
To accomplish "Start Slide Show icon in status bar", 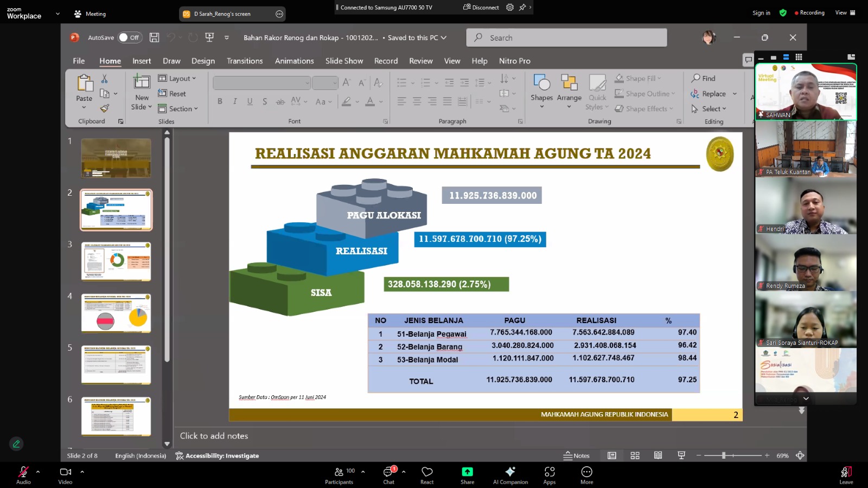I will (x=681, y=455).
